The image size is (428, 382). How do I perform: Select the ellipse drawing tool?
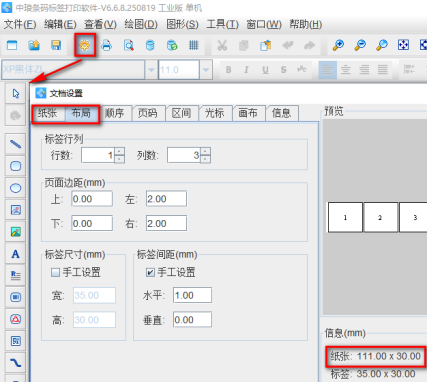click(x=16, y=188)
